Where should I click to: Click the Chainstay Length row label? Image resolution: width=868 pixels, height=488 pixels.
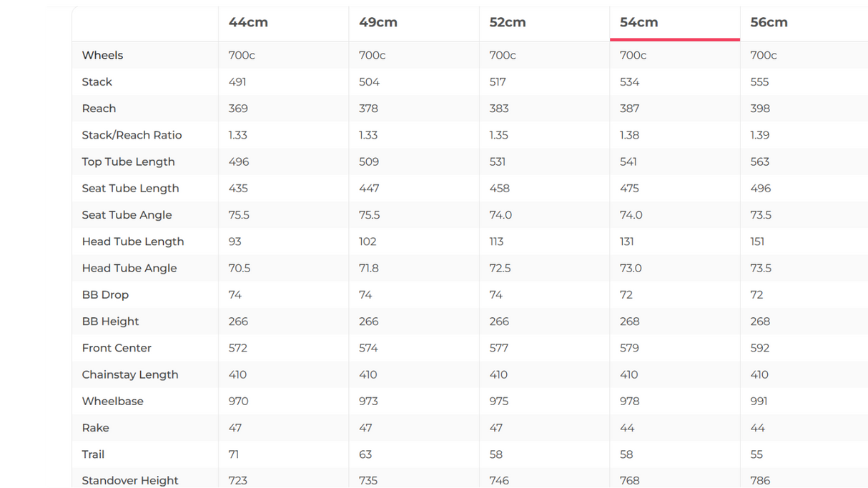129,374
